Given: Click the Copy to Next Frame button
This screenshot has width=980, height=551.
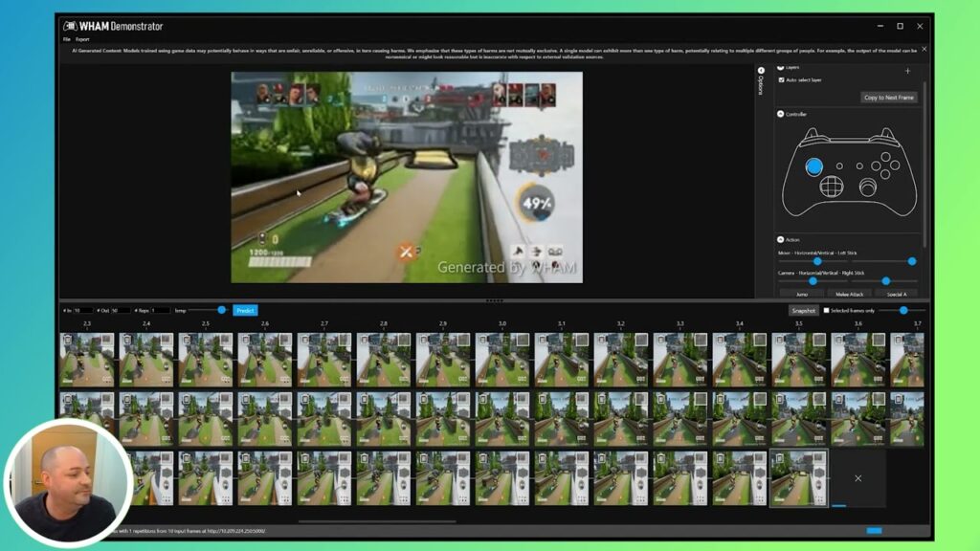Looking at the screenshot, I should 889,98.
